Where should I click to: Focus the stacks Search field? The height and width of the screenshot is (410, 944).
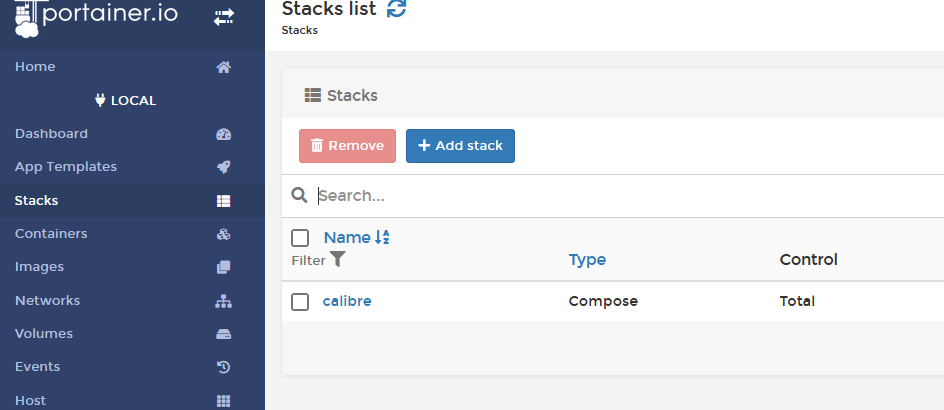(600, 196)
